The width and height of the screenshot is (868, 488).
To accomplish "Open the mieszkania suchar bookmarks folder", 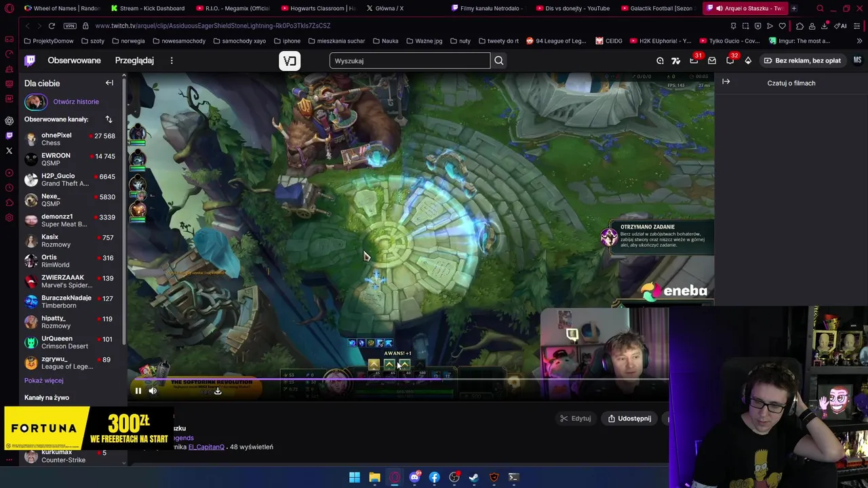I will point(336,41).
